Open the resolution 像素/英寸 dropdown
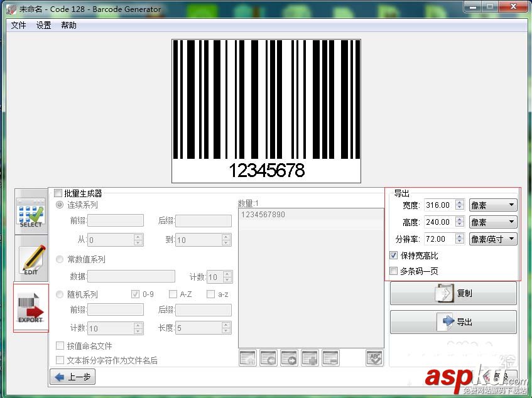The height and width of the screenshot is (398, 532). coord(493,239)
